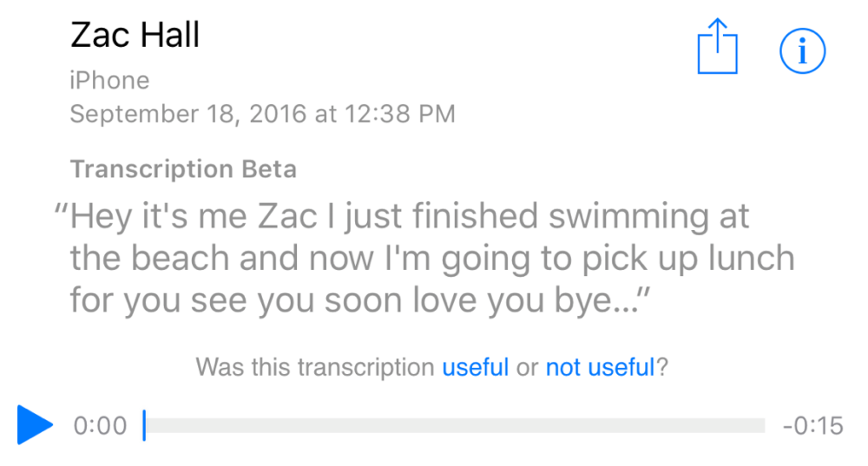
Task: Click the first transcription line starting with Hey
Action: click(408, 216)
